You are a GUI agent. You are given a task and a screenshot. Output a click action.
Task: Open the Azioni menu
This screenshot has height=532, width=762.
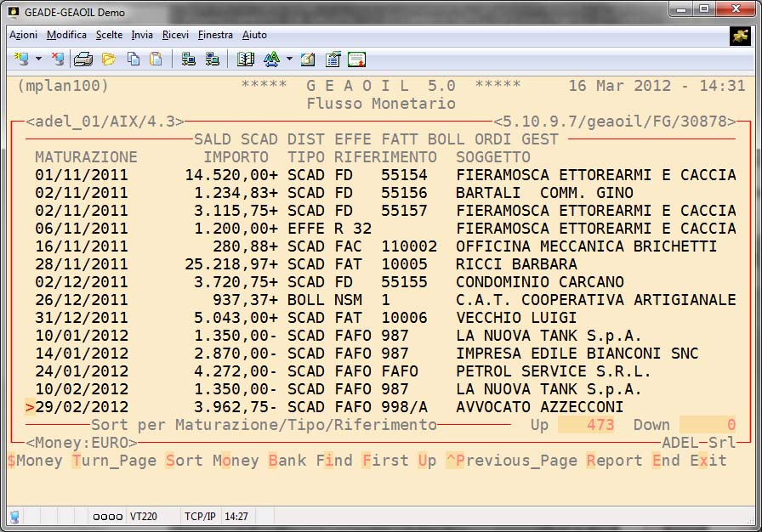click(23, 35)
